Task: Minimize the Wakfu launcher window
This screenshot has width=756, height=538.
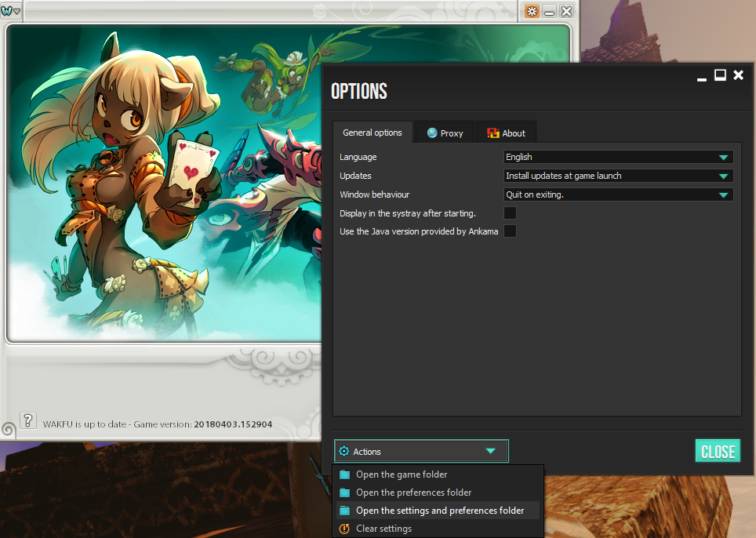Action: (549, 11)
